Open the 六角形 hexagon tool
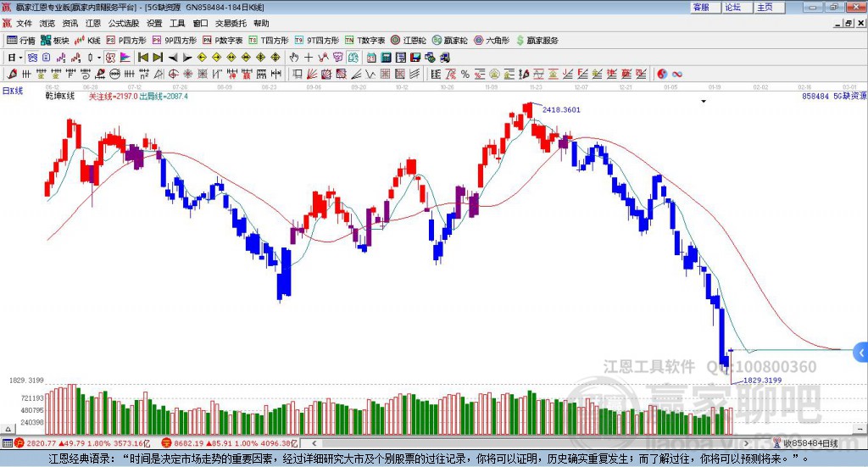868x467 pixels. (492, 41)
